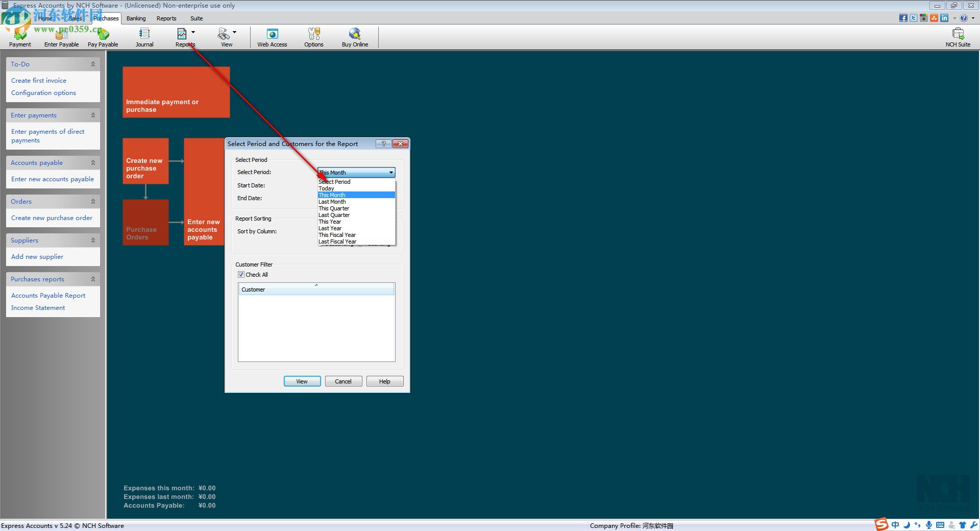Click the Help button in the dialog
The height and width of the screenshot is (531, 980).
click(385, 381)
